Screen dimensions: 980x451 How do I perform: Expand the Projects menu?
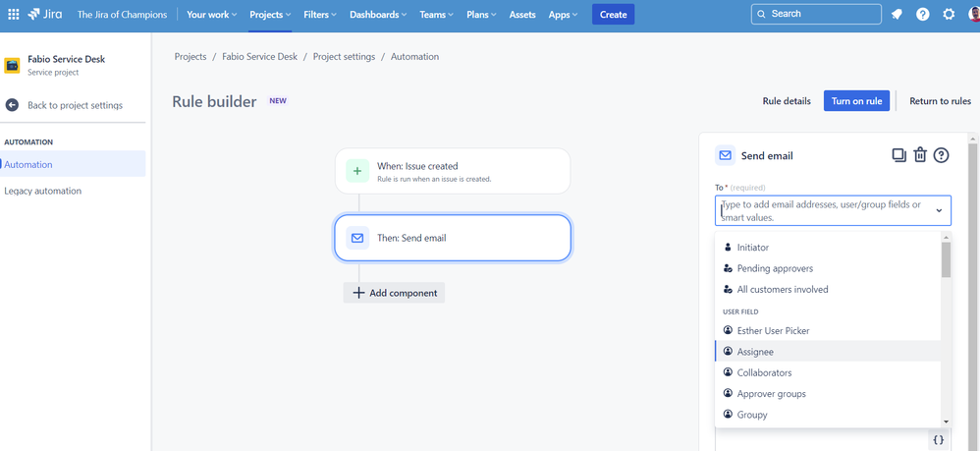[270, 15]
